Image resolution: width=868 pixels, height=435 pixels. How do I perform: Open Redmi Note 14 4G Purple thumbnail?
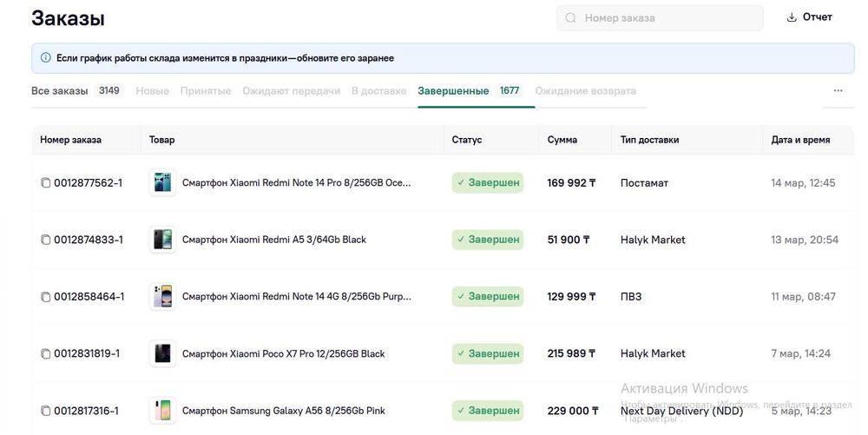[x=163, y=296]
